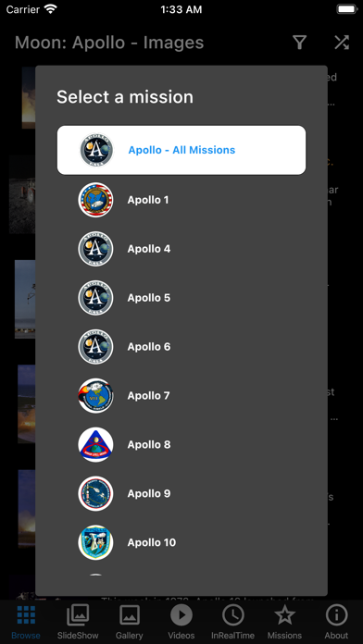Tap the Apollo 5 mission emblem
This screenshot has height=644, width=363.
[95, 298]
